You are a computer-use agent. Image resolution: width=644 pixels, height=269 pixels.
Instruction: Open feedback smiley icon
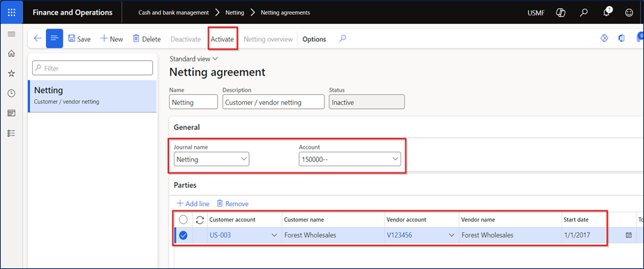[x=629, y=13]
